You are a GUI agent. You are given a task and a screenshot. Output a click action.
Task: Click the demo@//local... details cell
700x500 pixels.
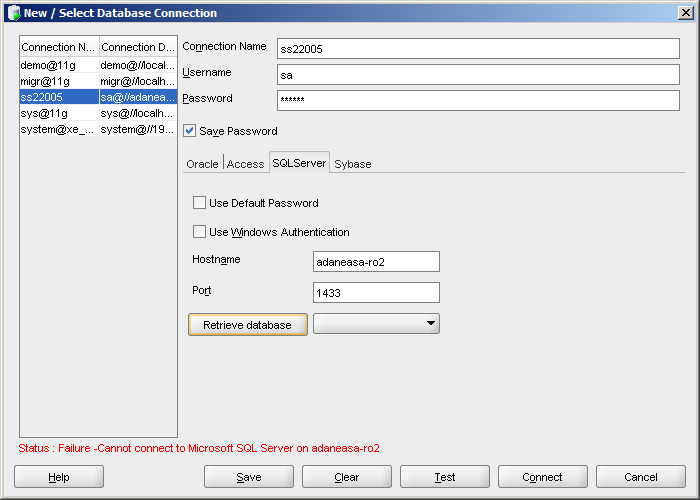pyautogui.click(x=138, y=65)
